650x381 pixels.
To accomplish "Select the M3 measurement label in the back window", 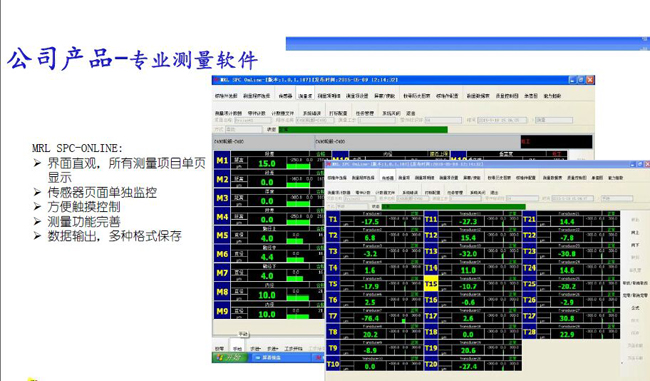I will pyautogui.click(x=222, y=198).
